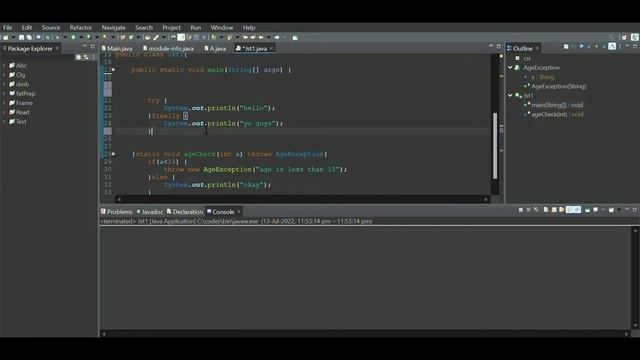Image resolution: width=640 pixels, height=360 pixels.
Task: Jump to Last Edit Location
Action: click(x=246, y=37)
